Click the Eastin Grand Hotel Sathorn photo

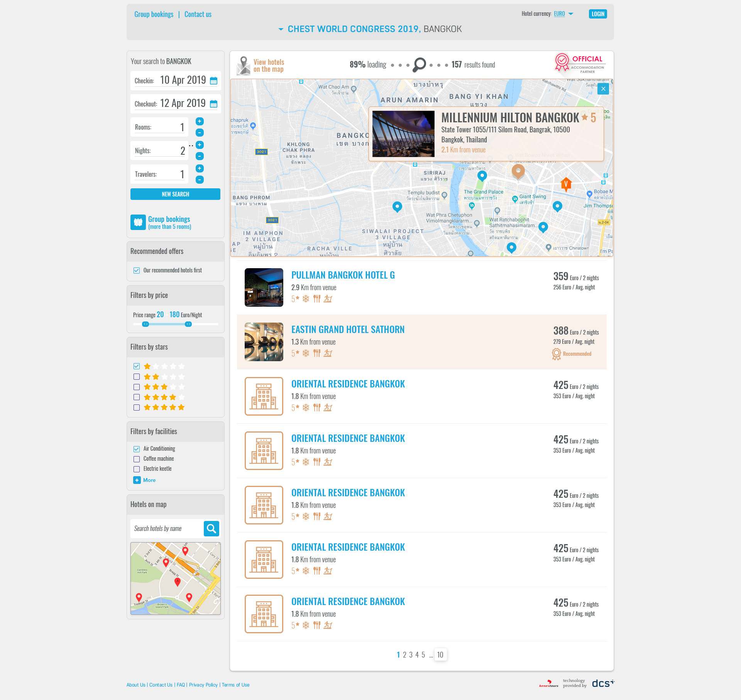coord(264,342)
